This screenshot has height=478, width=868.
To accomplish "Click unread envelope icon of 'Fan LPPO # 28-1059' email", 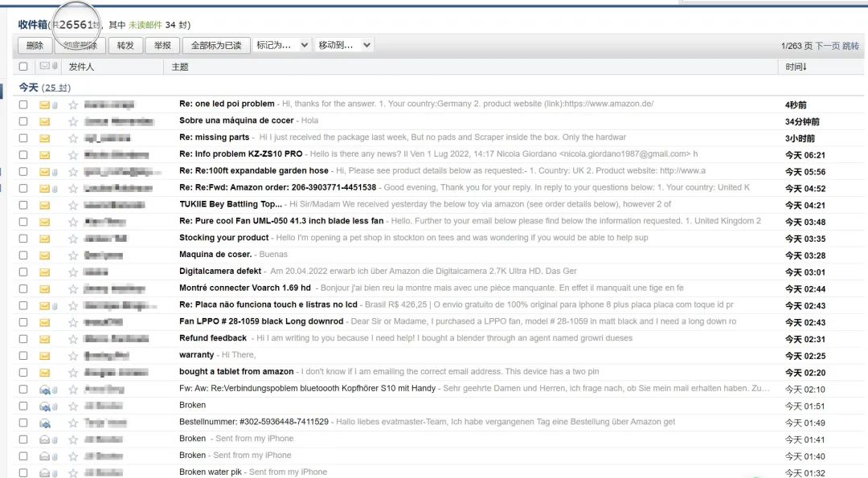I will (x=45, y=322).
